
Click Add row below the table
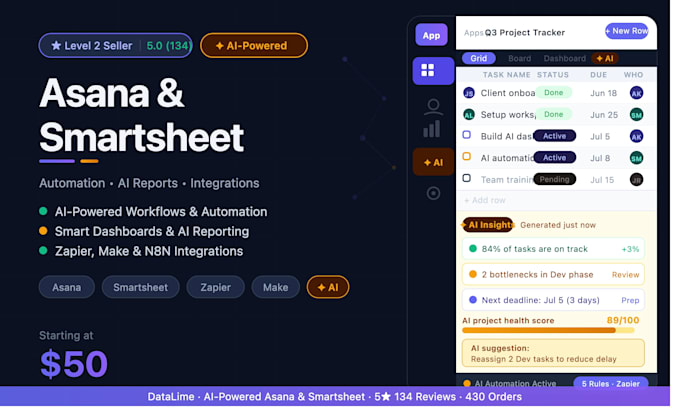point(485,200)
